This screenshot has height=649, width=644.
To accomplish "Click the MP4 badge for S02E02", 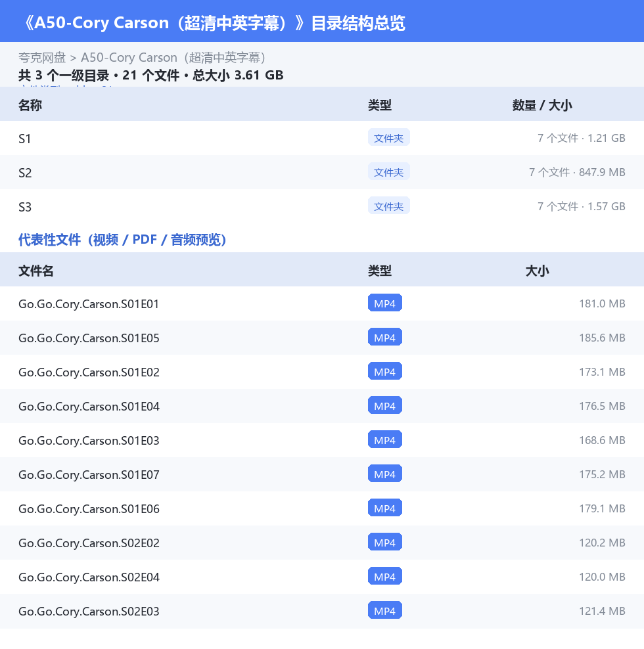I will point(384,542).
